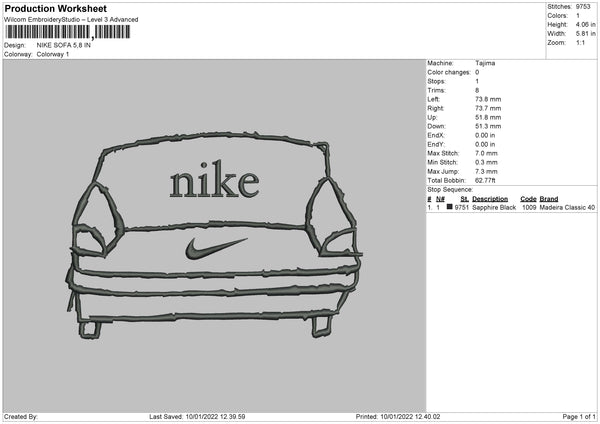Select the Stitches value 9753
Image resolution: width=600 pixels, height=424 pixels.
pos(583,7)
